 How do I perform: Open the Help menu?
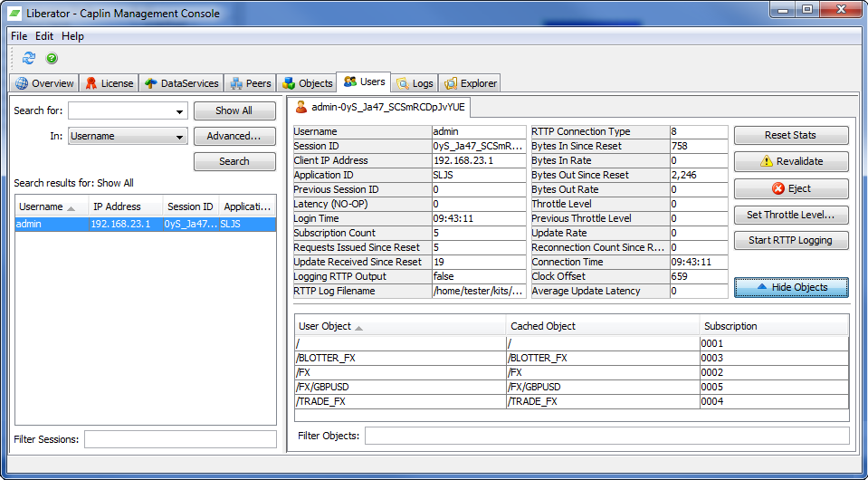coord(72,36)
